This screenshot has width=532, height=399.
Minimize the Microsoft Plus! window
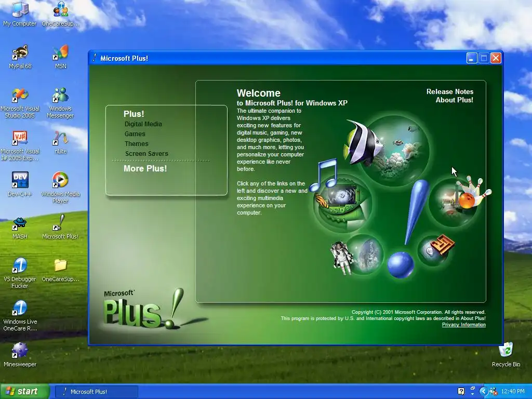coord(471,58)
